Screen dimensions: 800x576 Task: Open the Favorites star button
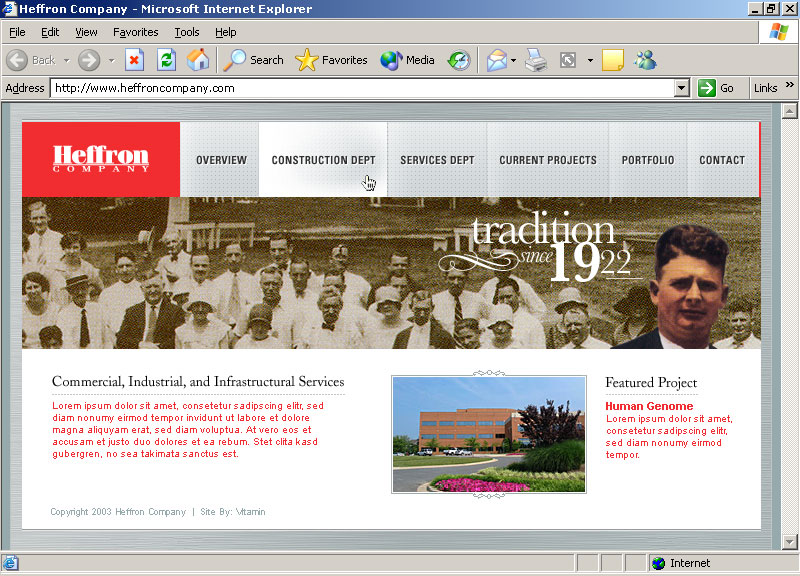click(332, 60)
